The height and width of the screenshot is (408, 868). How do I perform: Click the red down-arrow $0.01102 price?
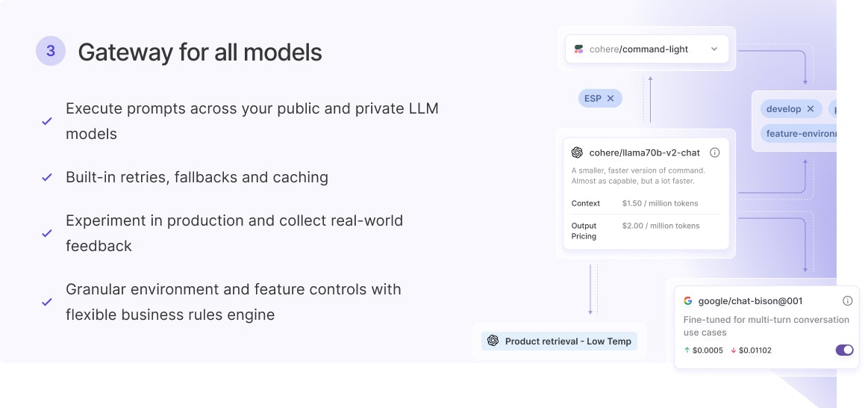pyautogui.click(x=751, y=350)
